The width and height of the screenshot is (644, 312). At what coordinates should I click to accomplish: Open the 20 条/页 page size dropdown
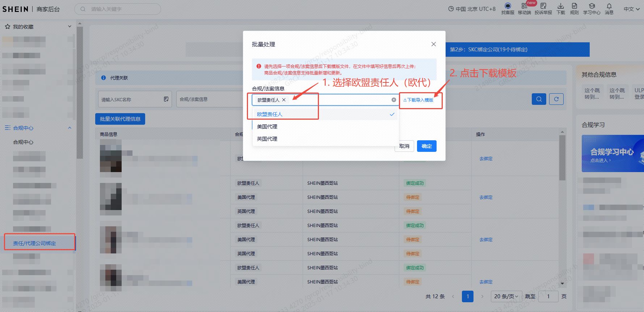coord(506,296)
